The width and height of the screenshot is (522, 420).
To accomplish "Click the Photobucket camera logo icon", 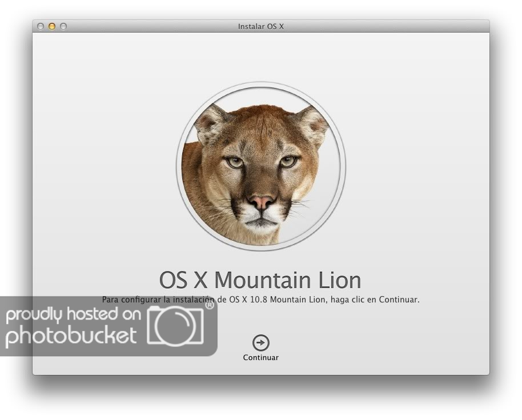I will coord(177,325).
